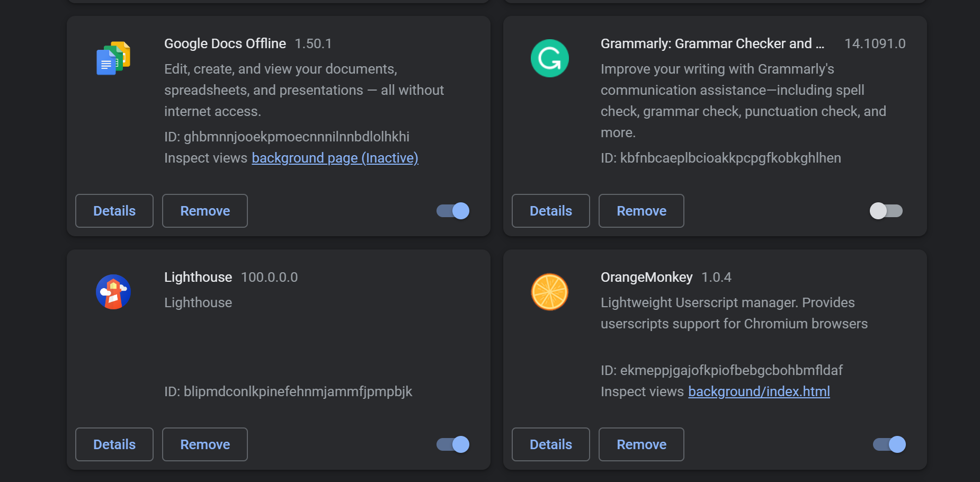Click Remove on OrangeMonkey
The height and width of the screenshot is (482, 980).
coord(641,444)
